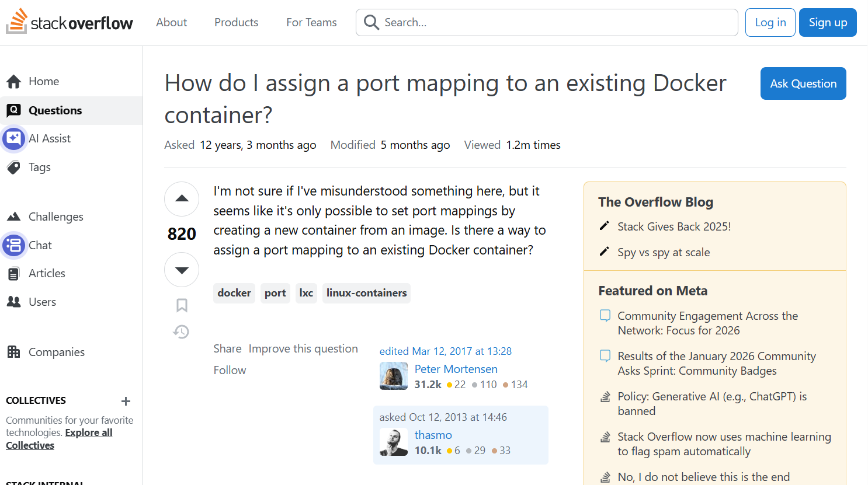868x485 pixels.
Task: Click the plus icon next to Collectives
Action: [126, 401]
